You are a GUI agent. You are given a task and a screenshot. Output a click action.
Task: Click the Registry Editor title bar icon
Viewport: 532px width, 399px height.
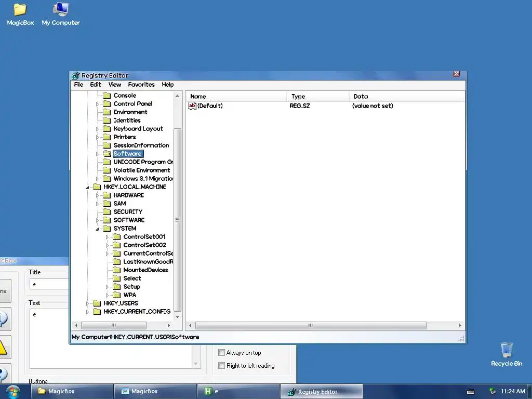click(75, 75)
